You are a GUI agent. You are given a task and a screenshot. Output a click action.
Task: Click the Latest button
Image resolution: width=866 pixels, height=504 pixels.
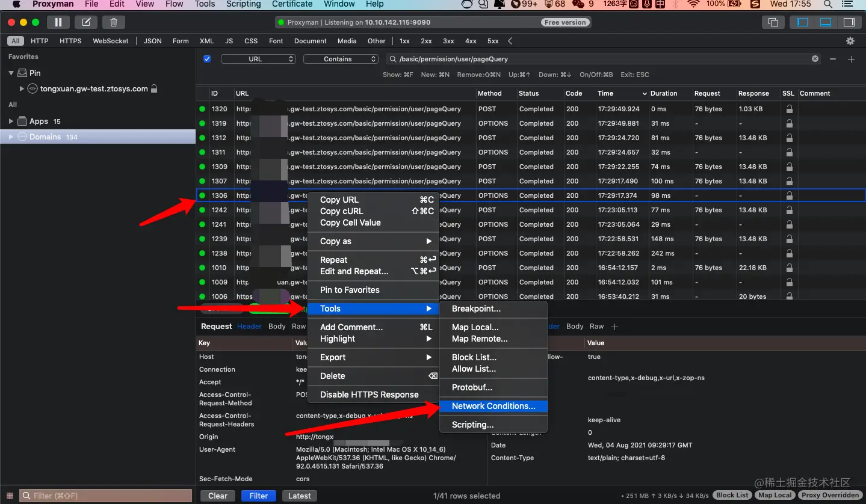coord(300,496)
